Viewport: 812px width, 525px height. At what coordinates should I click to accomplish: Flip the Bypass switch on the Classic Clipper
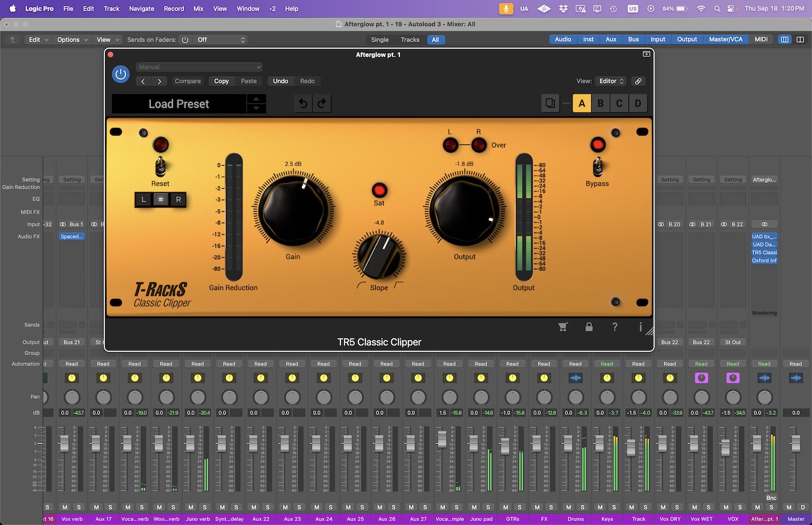tap(597, 168)
